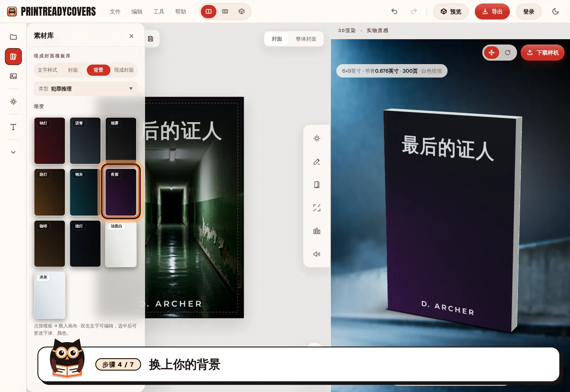This screenshot has height=392, width=570.
Task: Select the 文字样式 tab
Action: click(47, 70)
